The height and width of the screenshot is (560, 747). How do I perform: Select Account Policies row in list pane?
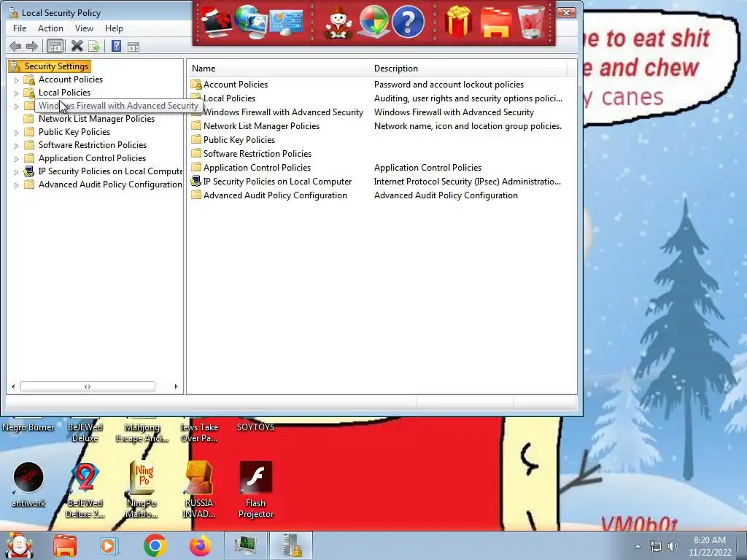381,85
